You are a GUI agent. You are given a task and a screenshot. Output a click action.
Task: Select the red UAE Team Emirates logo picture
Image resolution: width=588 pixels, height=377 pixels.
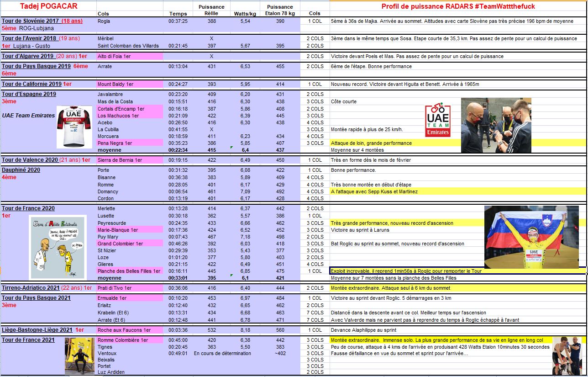click(437, 120)
